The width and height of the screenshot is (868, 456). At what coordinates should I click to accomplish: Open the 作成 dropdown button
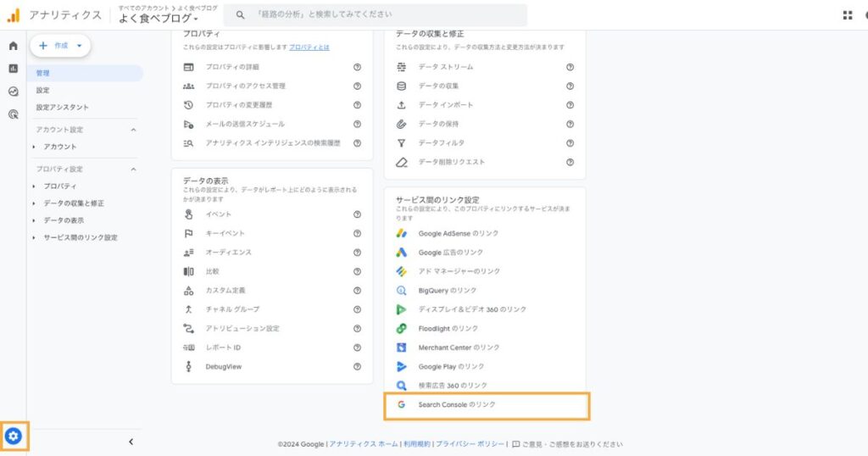click(x=60, y=46)
